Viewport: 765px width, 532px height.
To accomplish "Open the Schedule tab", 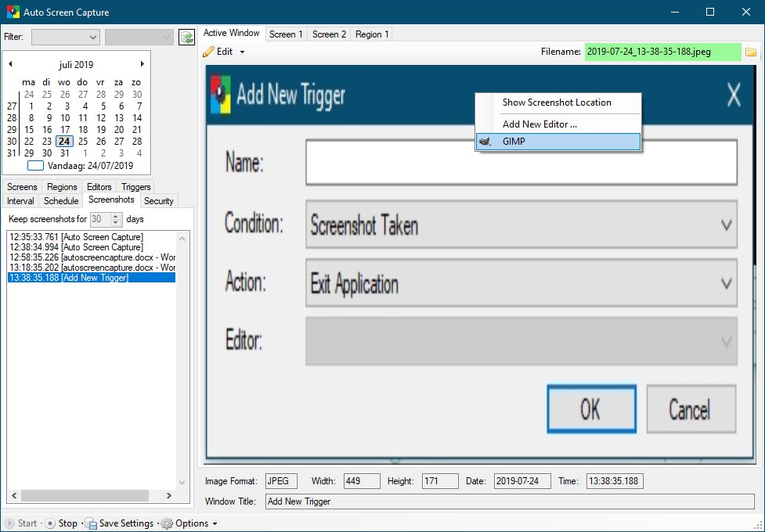I will click(61, 201).
